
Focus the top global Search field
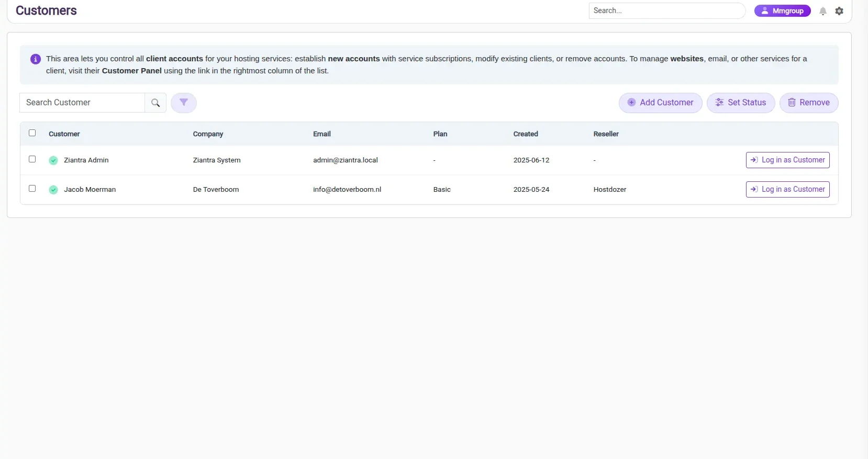pyautogui.click(x=667, y=10)
